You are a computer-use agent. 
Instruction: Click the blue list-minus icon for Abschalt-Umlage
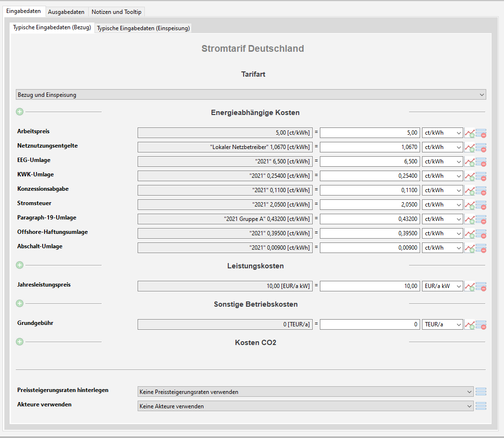(x=481, y=248)
